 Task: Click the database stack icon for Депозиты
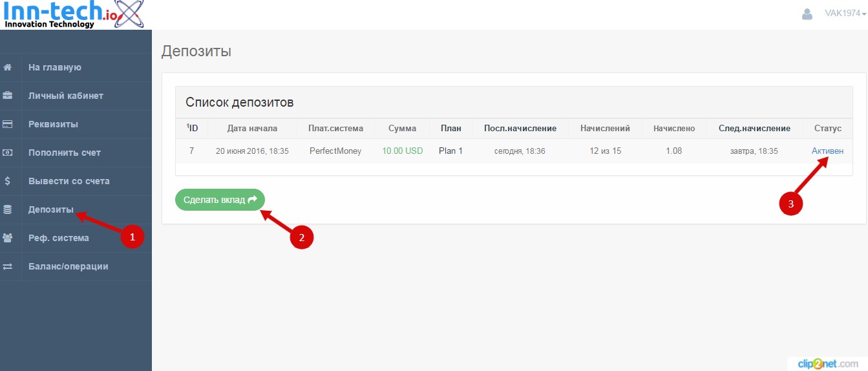(8, 209)
